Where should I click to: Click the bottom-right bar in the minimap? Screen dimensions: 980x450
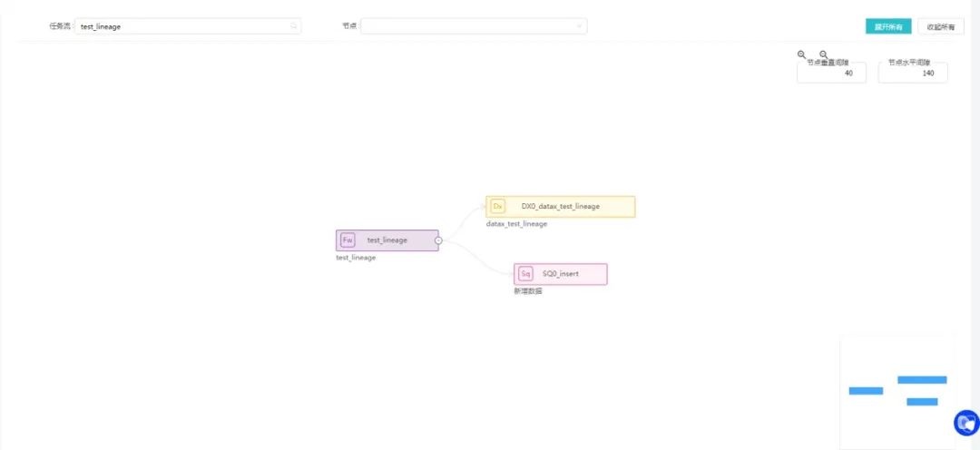922,402
